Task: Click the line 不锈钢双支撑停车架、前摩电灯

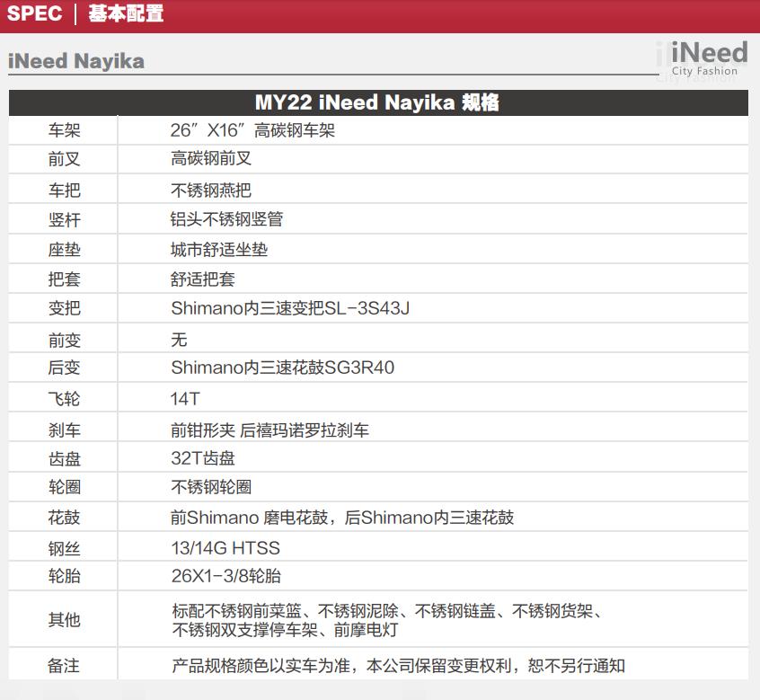Action: 285,630
